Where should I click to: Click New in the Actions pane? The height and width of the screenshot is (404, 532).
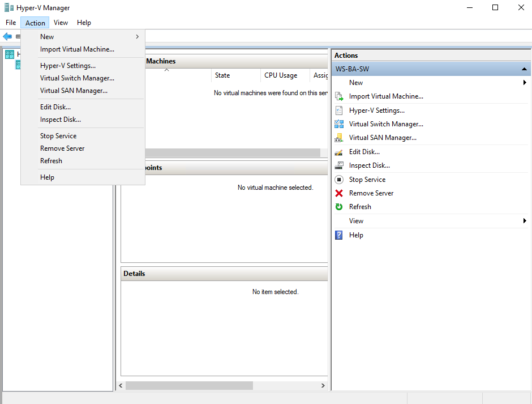click(356, 83)
